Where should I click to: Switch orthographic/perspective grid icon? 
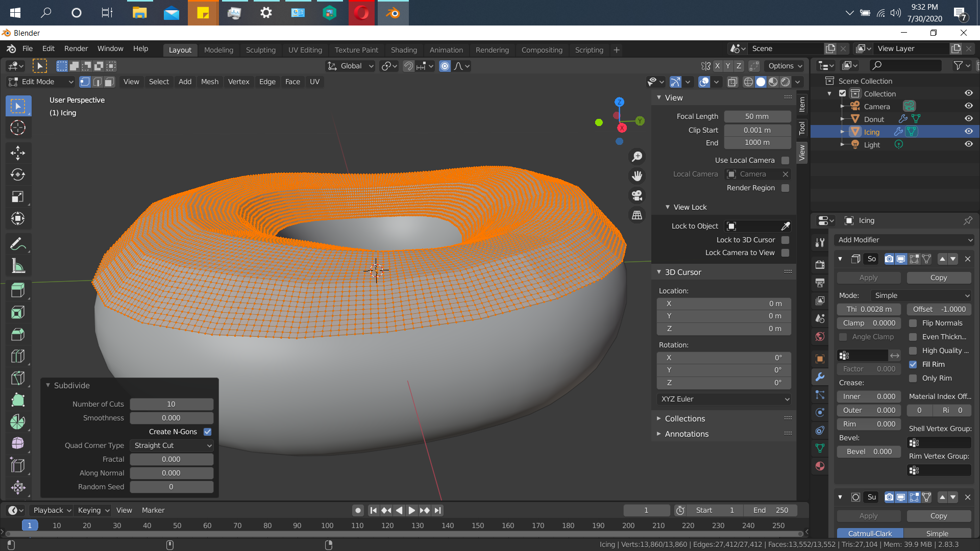pyautogui.click(x=637, y=215)
